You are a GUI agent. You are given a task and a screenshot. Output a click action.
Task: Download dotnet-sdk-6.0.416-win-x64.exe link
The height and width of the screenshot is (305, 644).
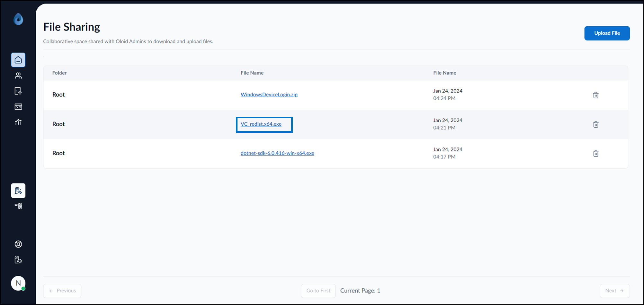(x=277, y=153)
